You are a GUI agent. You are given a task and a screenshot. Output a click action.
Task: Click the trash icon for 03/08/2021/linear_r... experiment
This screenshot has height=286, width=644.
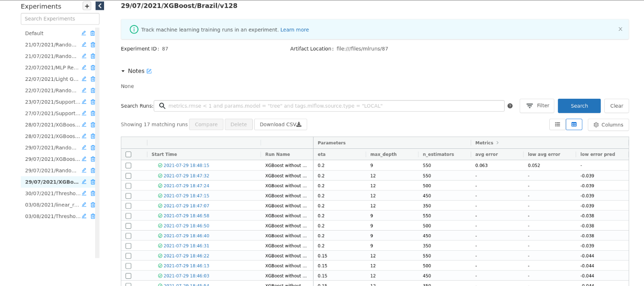coord(93,205)
